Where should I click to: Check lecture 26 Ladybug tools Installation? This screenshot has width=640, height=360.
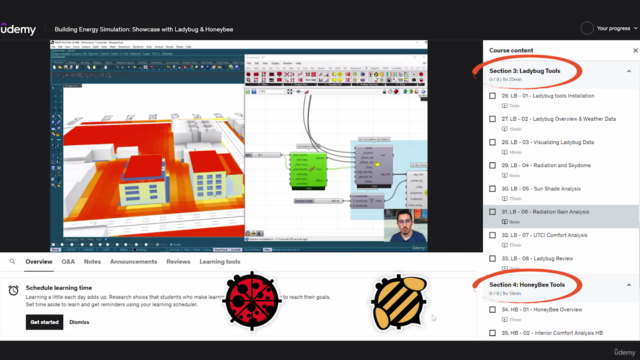pyautogui.click(x=493, y=96)
